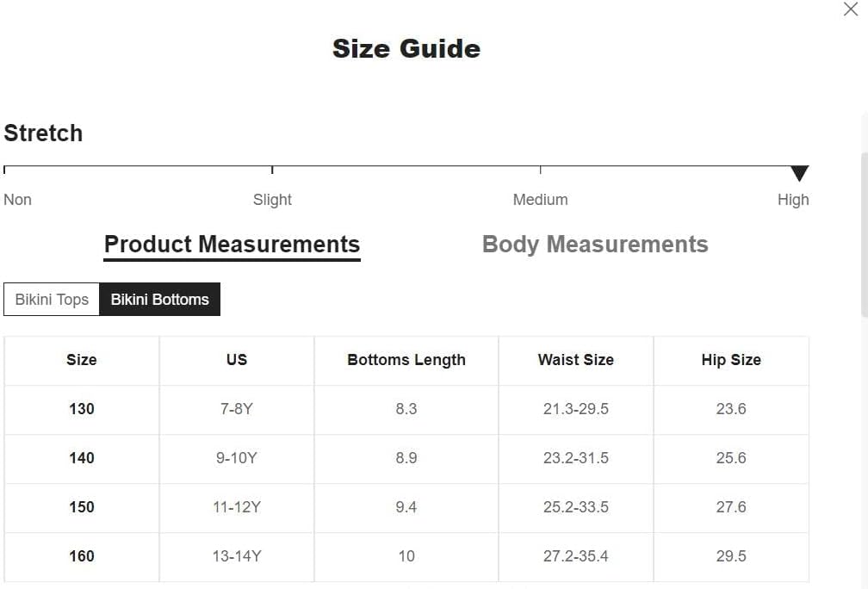Viewport: 868px width, 589px height.
Task: Select the size 130 row
Action: tap(406, 410)
